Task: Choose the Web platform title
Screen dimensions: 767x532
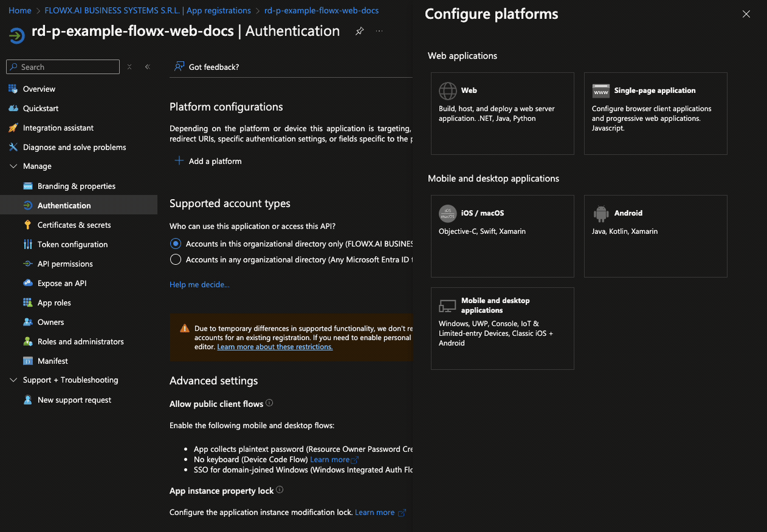Action: pos(469,90)
